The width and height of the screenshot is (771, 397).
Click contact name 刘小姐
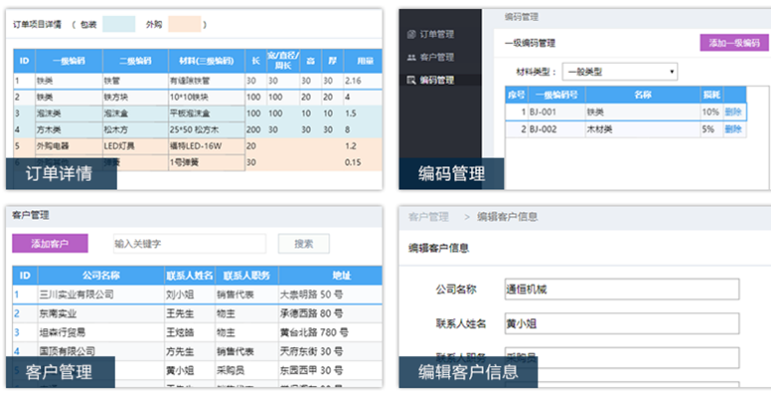[180, 295]
